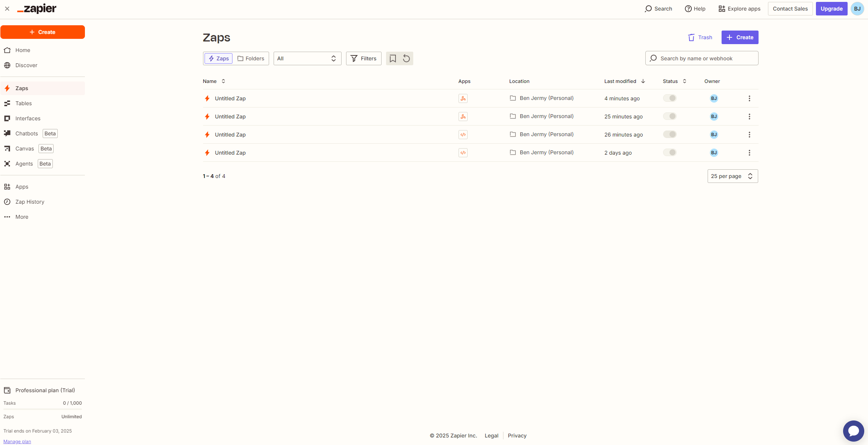The width and height of the screenshot is (868, 445).
Task: Click the reset filters circular arrow icon
Action: [x=406, y=58]
